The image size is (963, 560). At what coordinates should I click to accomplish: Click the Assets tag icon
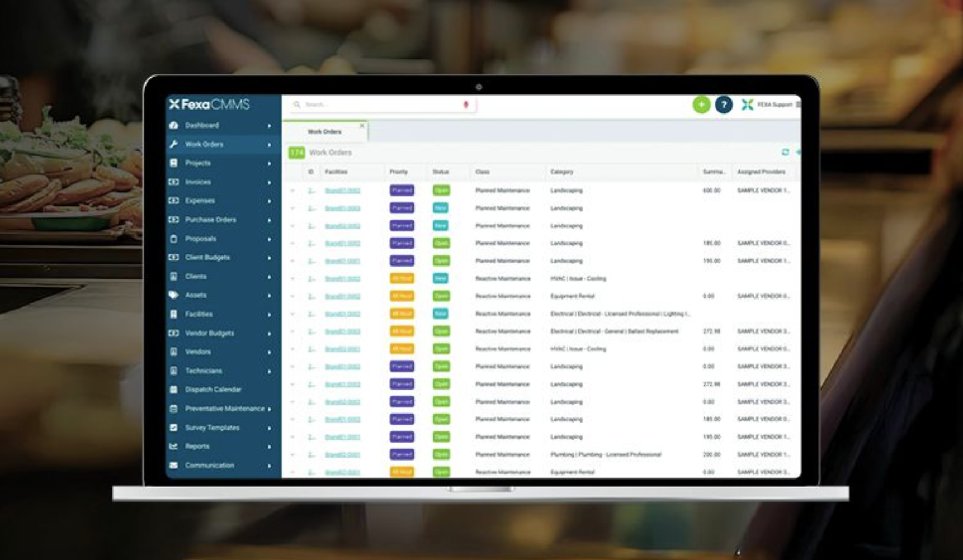(174, 295)
